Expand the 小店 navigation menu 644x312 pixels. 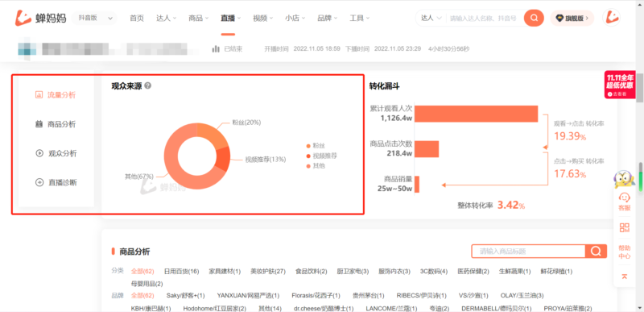pos(295,18)
